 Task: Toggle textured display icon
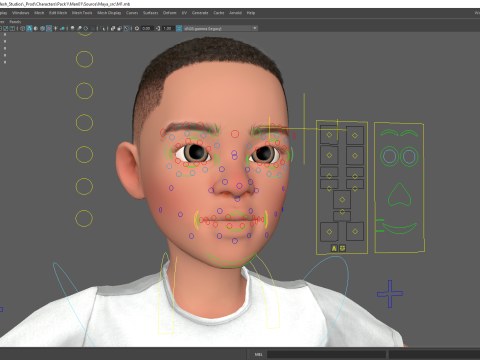49,28
